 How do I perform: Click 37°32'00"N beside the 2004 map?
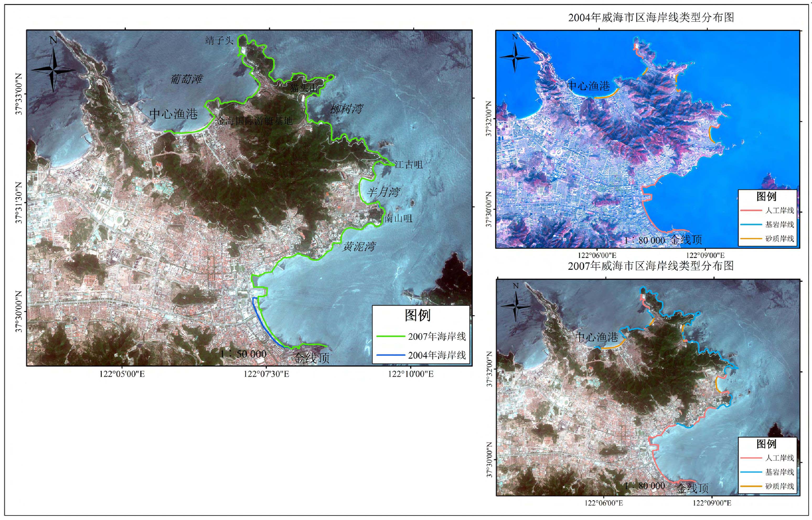[x=489, y=119]
